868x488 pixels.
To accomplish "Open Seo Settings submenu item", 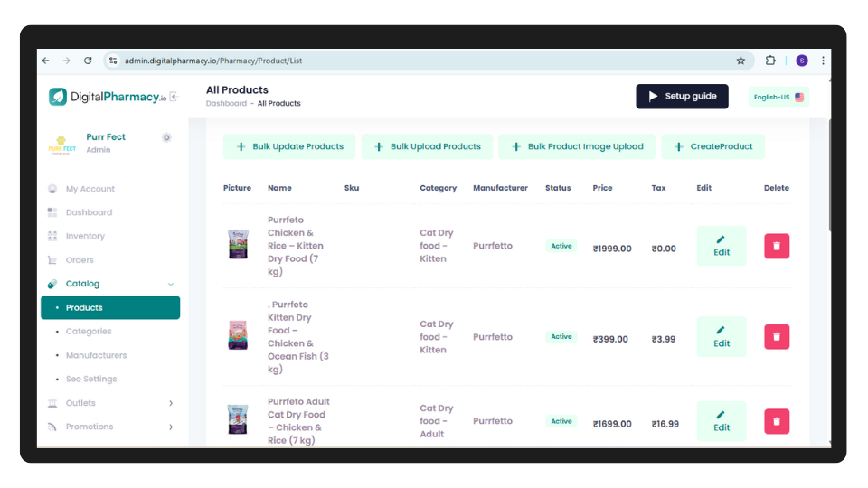I will [91, 379].
